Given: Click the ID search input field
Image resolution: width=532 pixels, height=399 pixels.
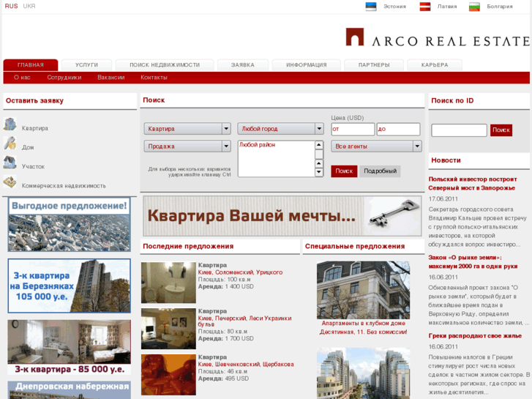Looking at the screenshot, I should (x=459, y=130).
